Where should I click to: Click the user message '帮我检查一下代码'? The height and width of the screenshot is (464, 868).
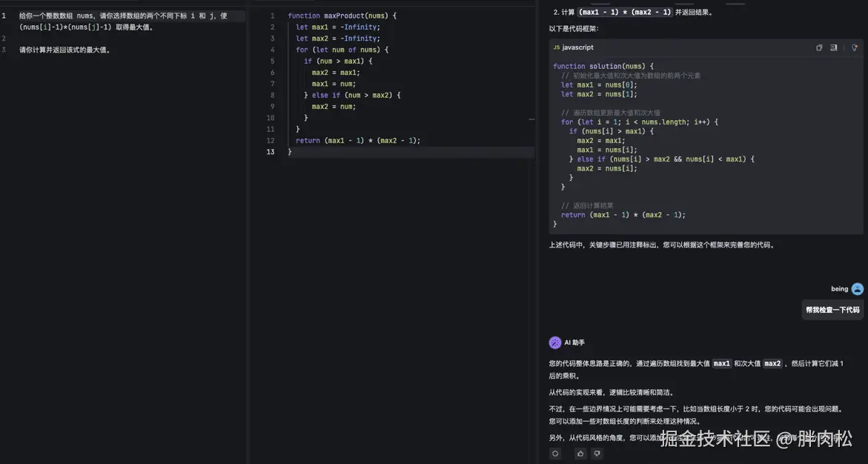[x=832, y=310]
